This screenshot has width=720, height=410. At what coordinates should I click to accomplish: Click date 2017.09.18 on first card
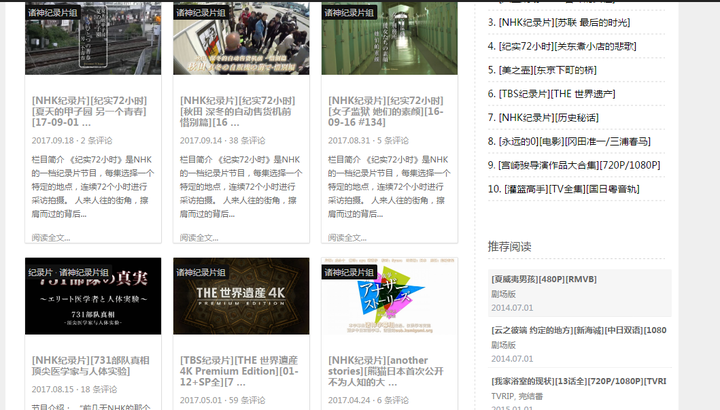53,140
